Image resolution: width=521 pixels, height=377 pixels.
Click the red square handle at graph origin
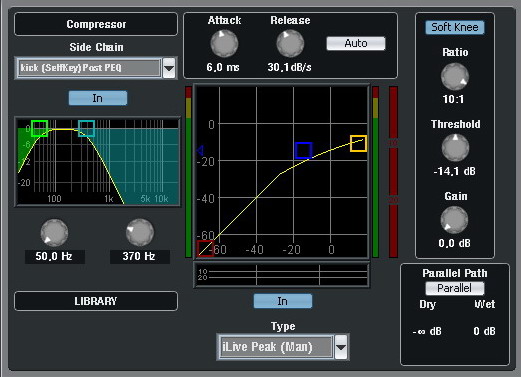point(205,248)
